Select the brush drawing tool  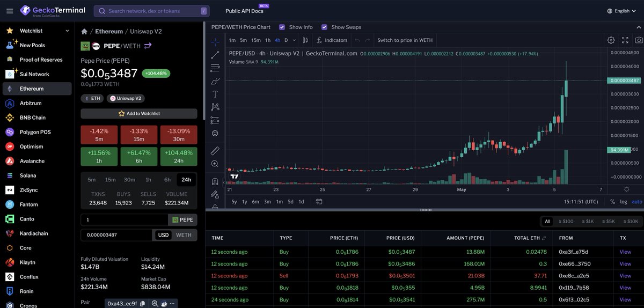(x=215, y=81)
